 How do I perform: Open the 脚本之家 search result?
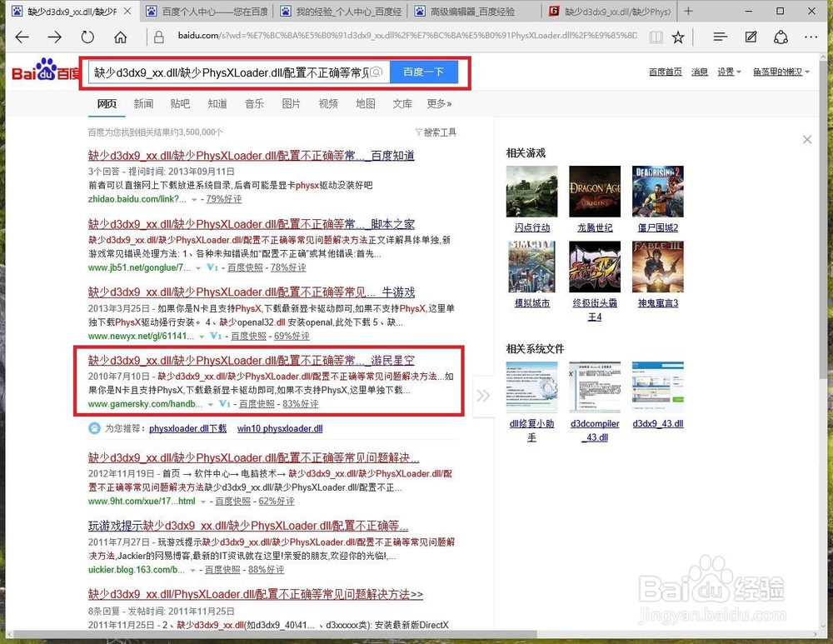click(x=252, y=224)
